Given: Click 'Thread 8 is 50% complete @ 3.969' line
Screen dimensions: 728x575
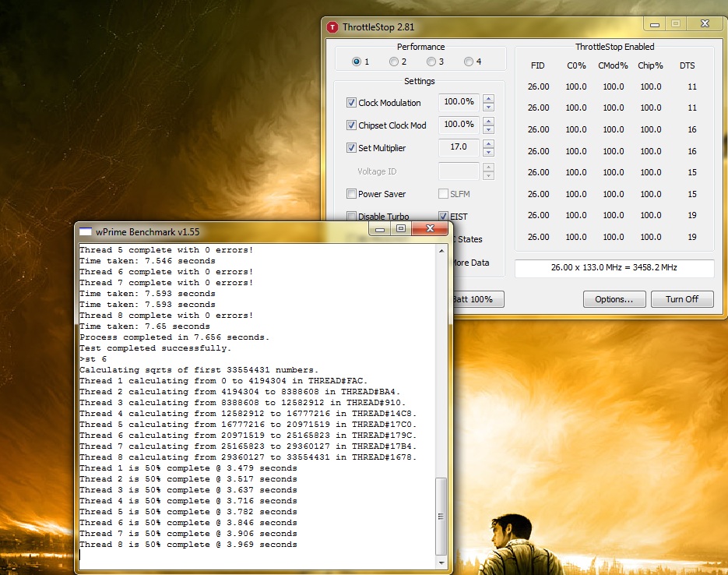Looking at the screenshot, I should coord(188,545).
